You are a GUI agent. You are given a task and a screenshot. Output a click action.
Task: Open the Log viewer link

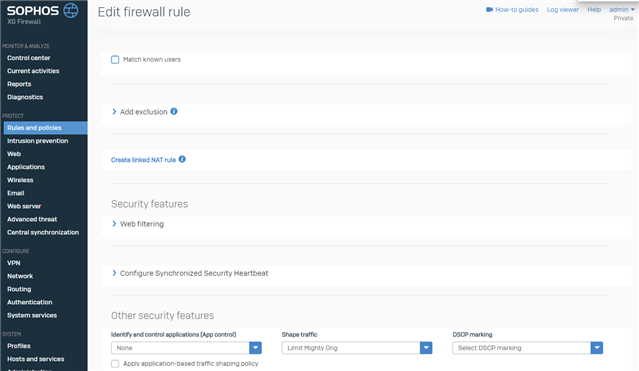pos(563,9)
